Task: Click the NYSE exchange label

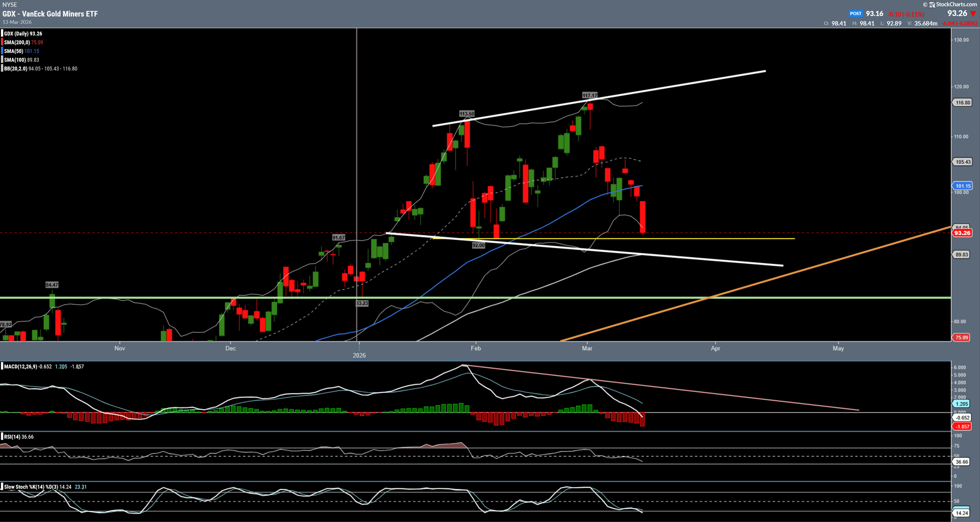Action: coord(10,5)
